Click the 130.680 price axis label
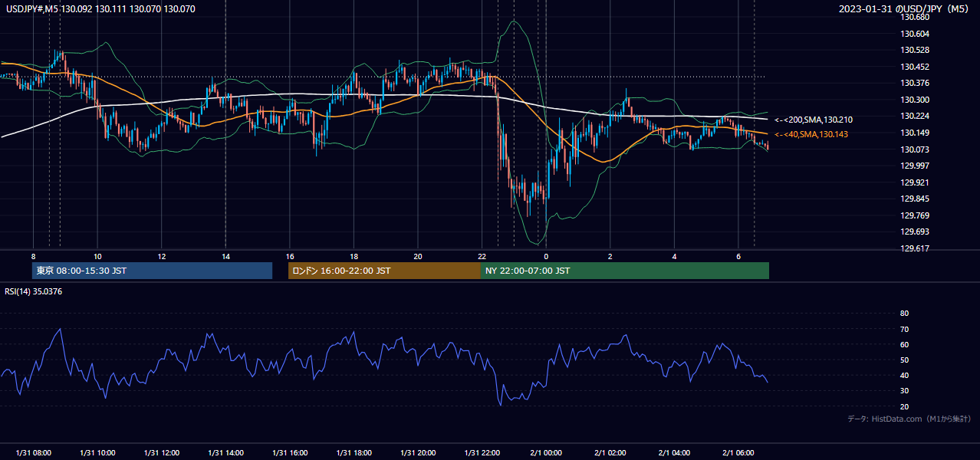Image resolution: width=980 pixels, height=460 pixels. coord(914,17)
